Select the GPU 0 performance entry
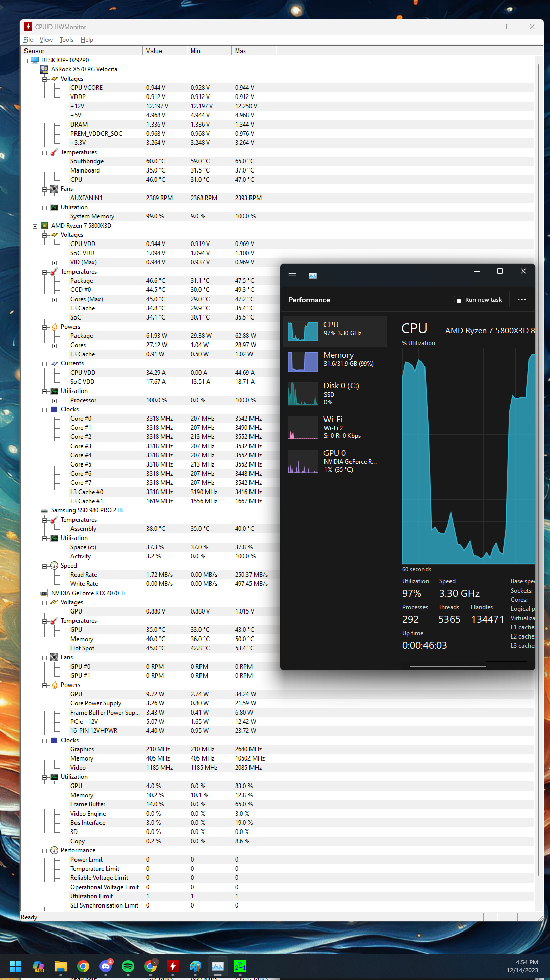550x980 pixels. tap(335, 461)
